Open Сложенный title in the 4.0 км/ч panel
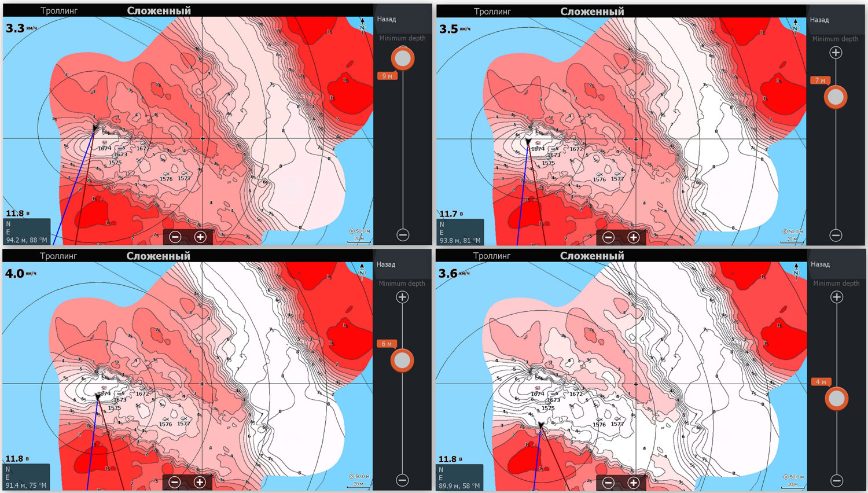This screenshot has width=868, height=493. point(159,256)
